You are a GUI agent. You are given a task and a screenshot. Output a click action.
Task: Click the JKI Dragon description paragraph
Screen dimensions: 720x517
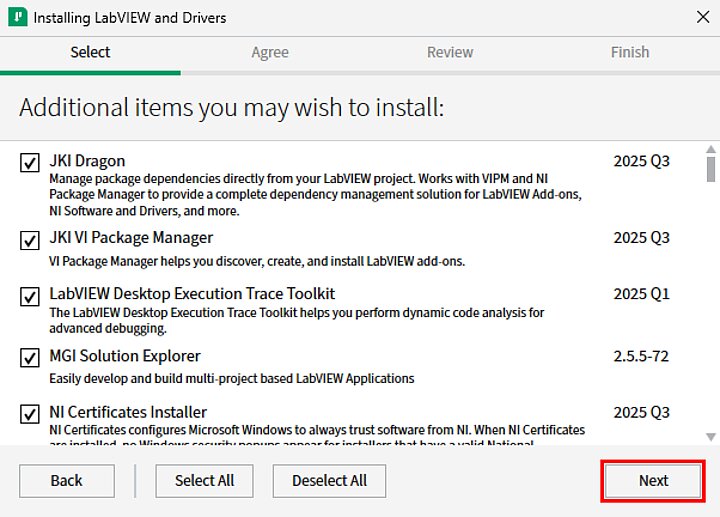pyautogui.click(x=315, y=195)
